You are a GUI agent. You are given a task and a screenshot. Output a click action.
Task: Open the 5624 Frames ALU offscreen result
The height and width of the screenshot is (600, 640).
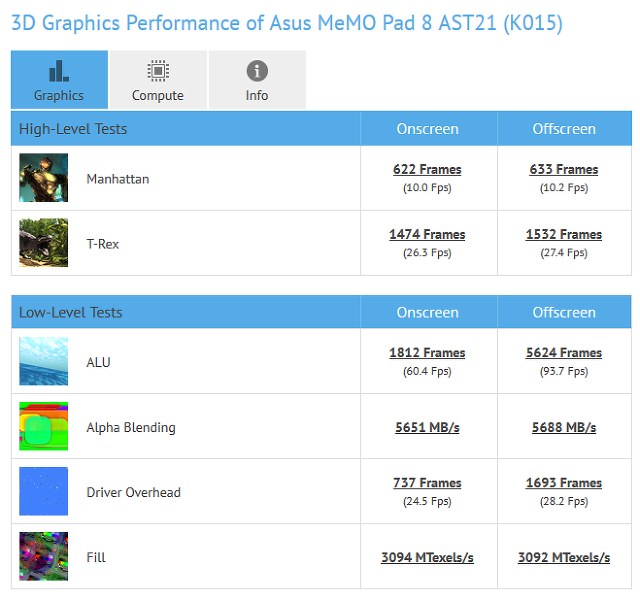pyautogui.click(x=564, y=353)
